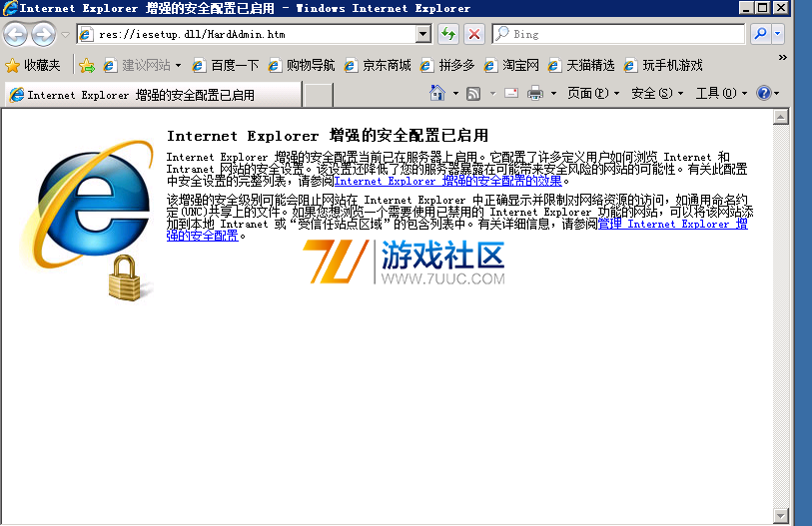The width and height of the screenshot is (812, 526).
Task: Click the vertical scrollbar up arrow
Action: pos(781,117)
